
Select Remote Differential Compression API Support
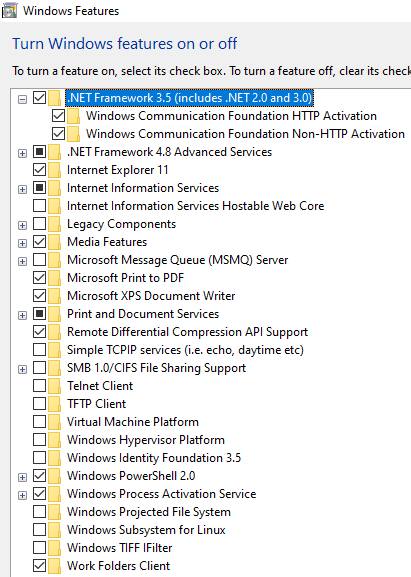[x=187, y=332]
